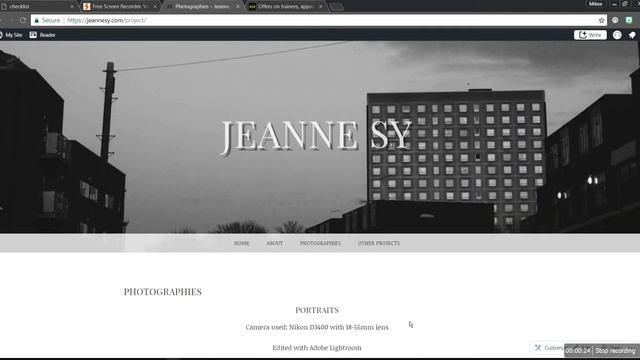Click the PHOTOGRAPHIES page heading

click(162, 292)
